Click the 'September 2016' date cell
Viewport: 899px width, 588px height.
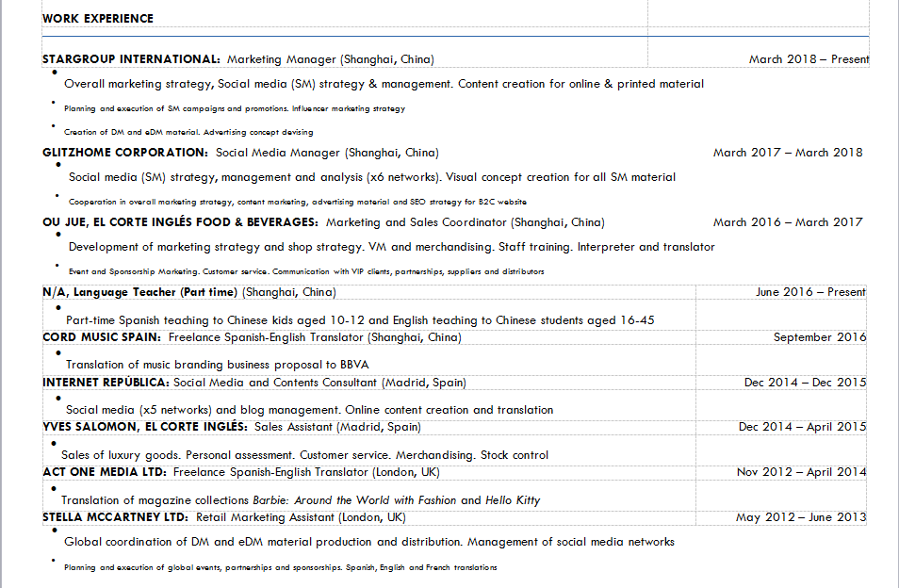(819, 337)
